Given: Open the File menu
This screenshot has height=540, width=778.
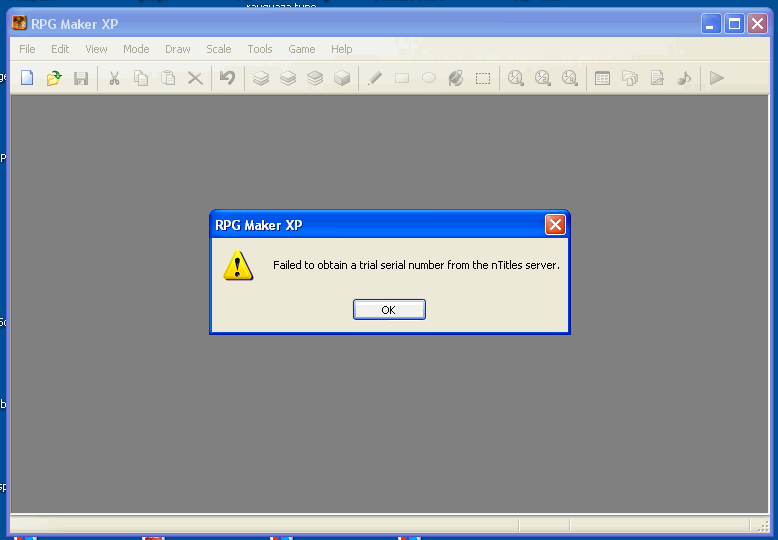Looking at the screenshot, I should 27,49.
